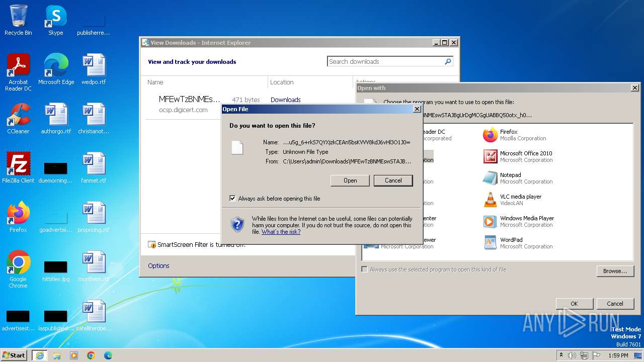Screen dimensions: 644x362
Task: Open Chrome from the taskbar
Action: tap(91, 355)
